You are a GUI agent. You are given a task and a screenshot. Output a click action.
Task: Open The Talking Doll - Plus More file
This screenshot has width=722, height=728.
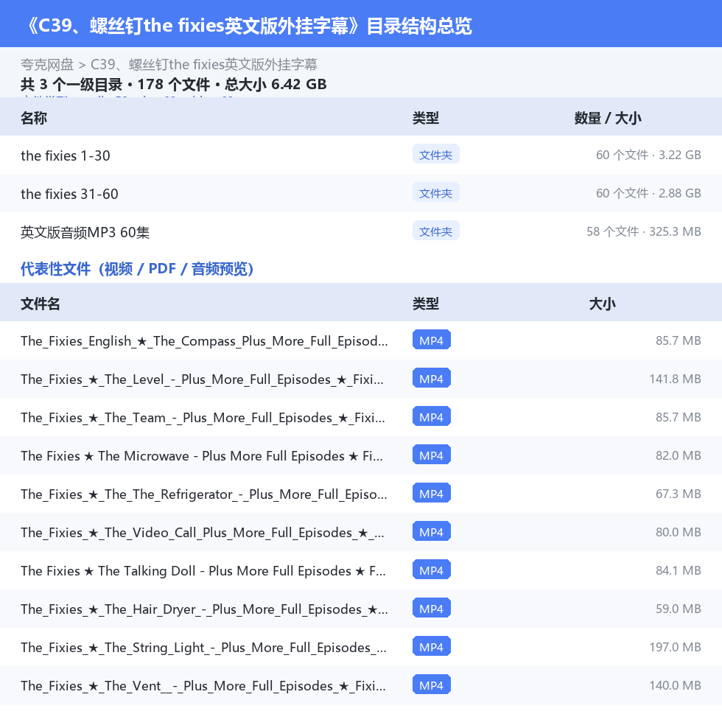203,571
